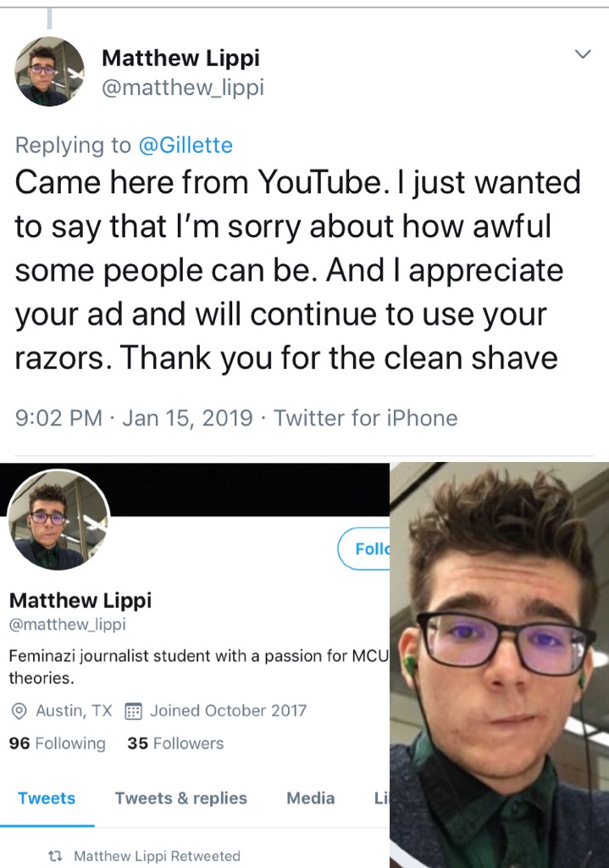Screen dimensions: 609x868
Task: Select the retweet icon beside Matthew Lippi Retweeted
Action: [x=55, y=856]
